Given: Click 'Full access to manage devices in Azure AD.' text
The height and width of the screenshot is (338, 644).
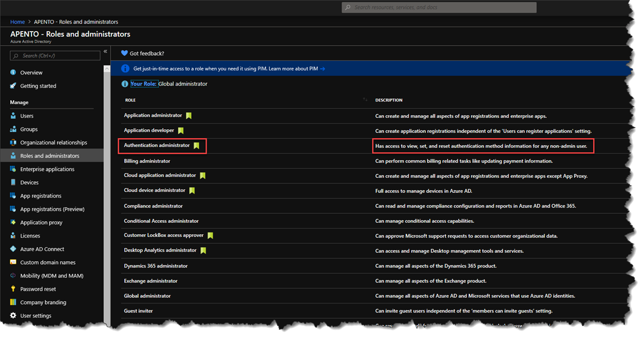Looking at the screenshot, I should [423, 191].
